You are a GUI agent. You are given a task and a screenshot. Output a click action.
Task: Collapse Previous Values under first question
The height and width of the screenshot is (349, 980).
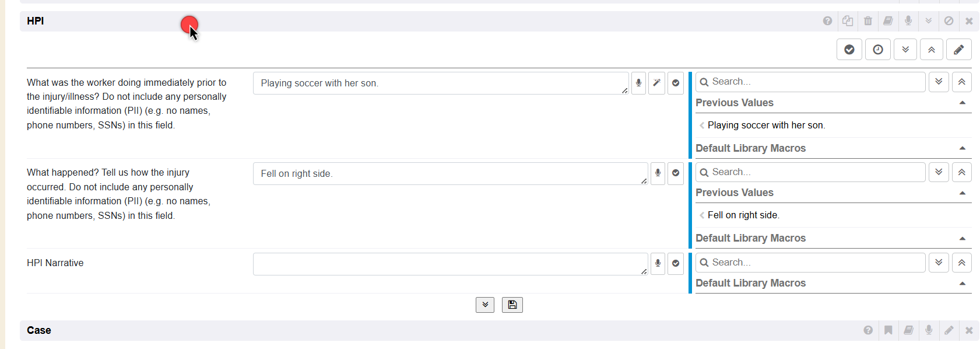click(962, 103)
